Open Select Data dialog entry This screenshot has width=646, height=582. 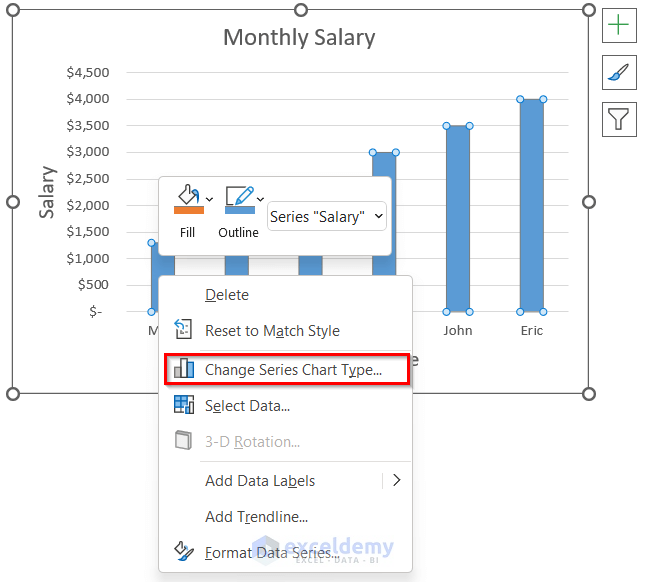(x=286, y=406)
